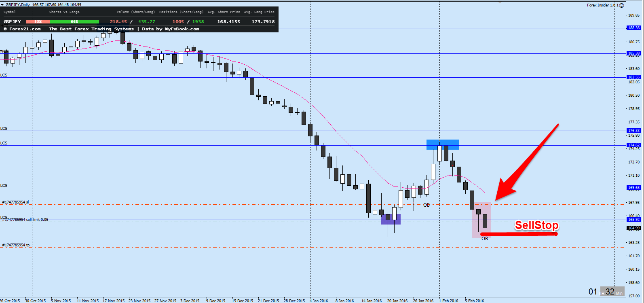The height and width of the screenshot is (303, 644).
Task: Click the 4 Jan 2016 date label
Action: tap(319, 301)
